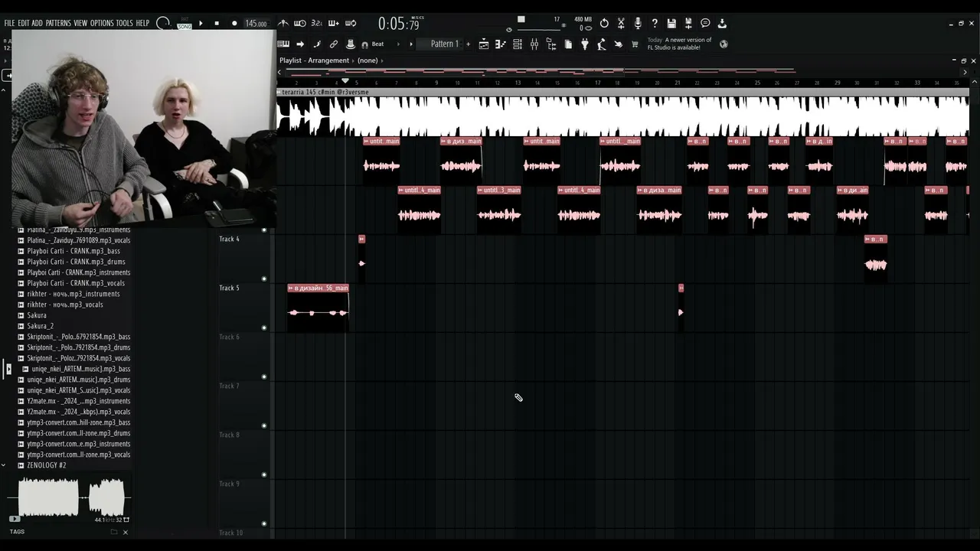Click the wait-for-input icon

click(x=300, y=24)
